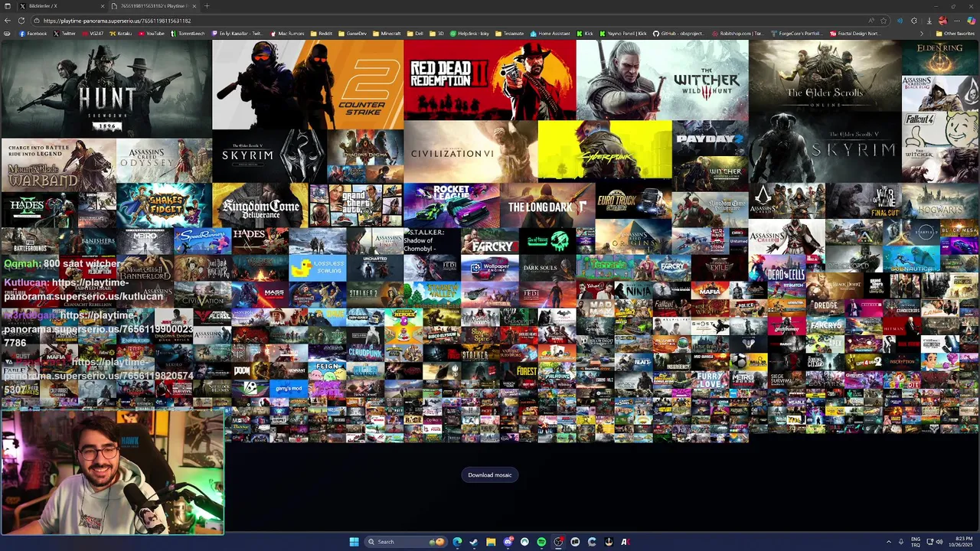Expand the 3D bookmarks folder

coord(436,34)
